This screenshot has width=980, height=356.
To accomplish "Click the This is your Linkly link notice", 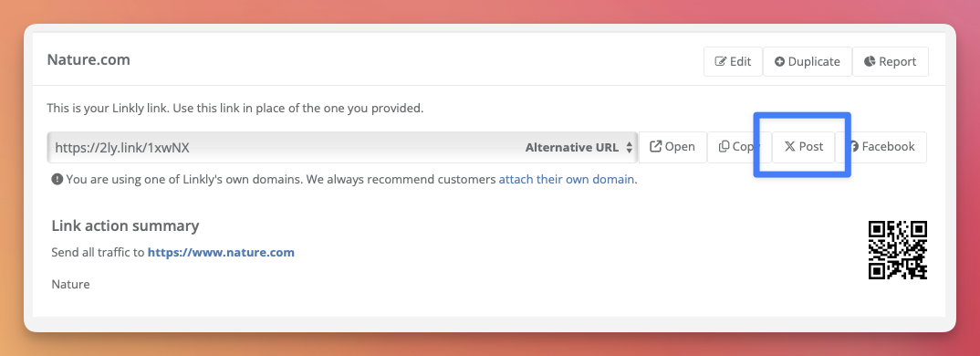I will click(x=235, y=109).
